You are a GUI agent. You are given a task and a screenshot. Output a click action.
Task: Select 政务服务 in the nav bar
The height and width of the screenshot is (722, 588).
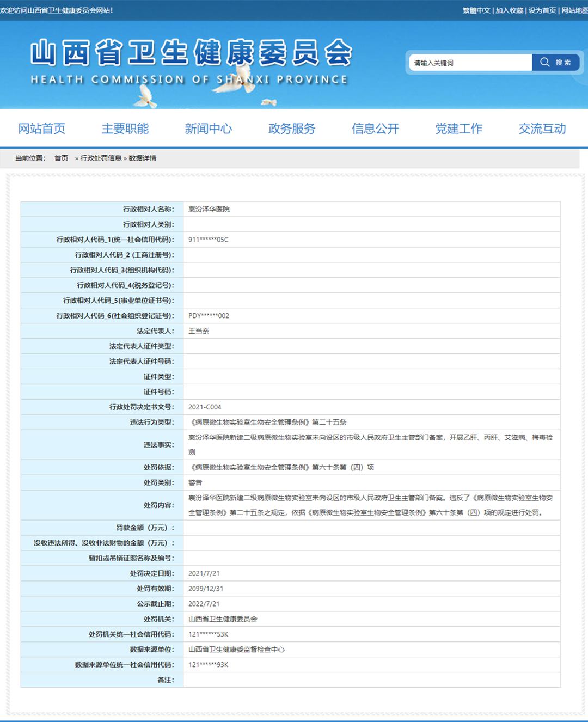coord(292,129)
